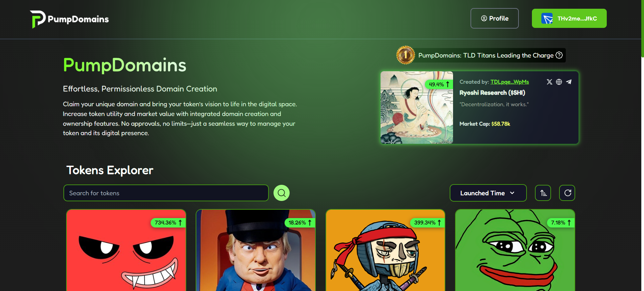Click the help question mark icon
This screenshot has height=291, width=644.
coord(559,55)
